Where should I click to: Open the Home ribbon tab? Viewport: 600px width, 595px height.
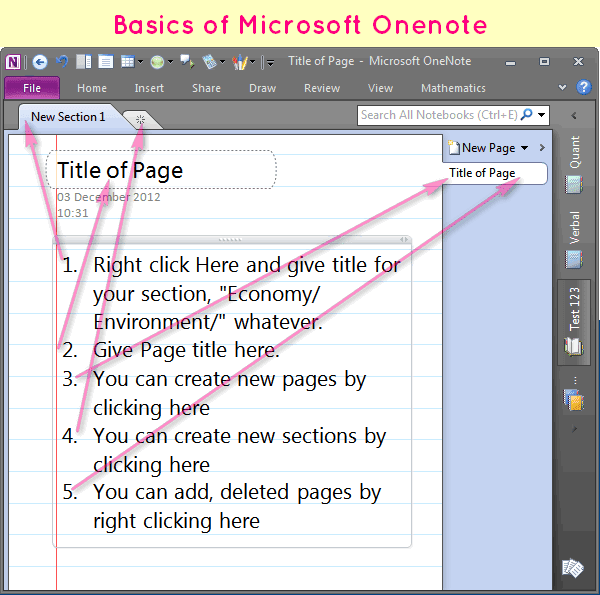pyautogui.click(x=92, y=88)
